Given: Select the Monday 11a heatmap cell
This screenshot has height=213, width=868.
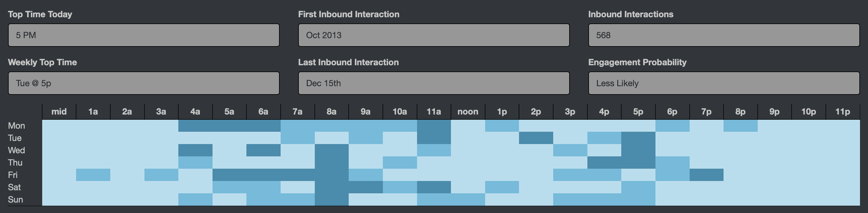Looking at the screenshot, I should [434, 126].
